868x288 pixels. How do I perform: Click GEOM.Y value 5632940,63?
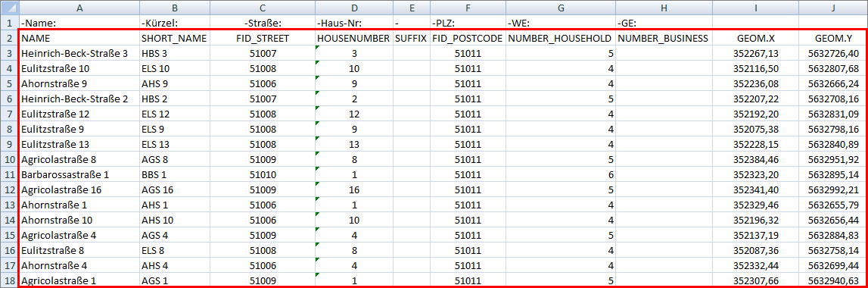click(x=832, y=280)
